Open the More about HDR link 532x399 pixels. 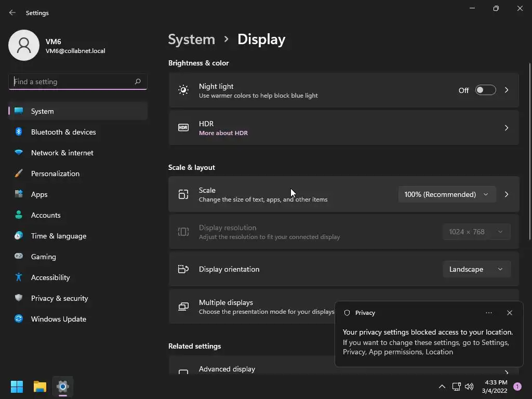(223, 133)
